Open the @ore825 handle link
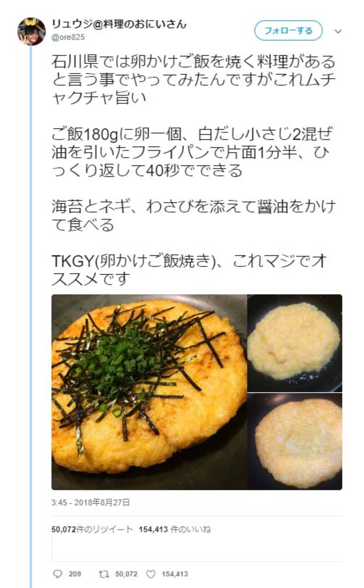 (x=68, y=37)
